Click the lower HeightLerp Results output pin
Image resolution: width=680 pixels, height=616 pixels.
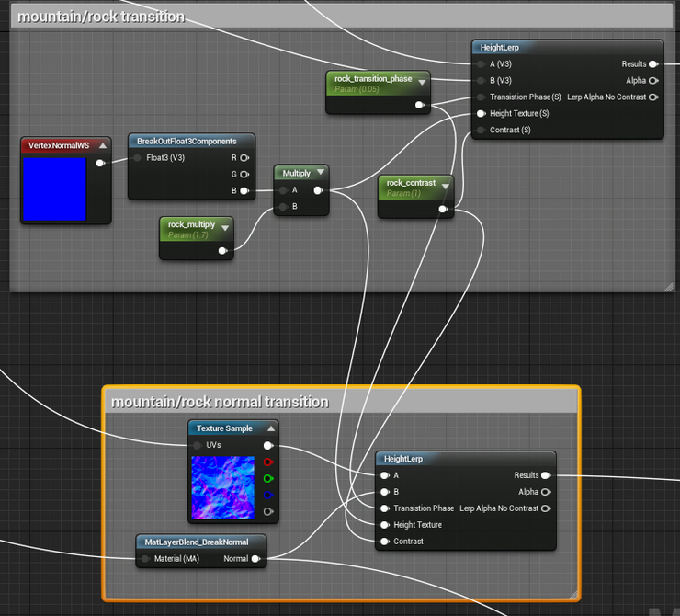click(546, 475)
